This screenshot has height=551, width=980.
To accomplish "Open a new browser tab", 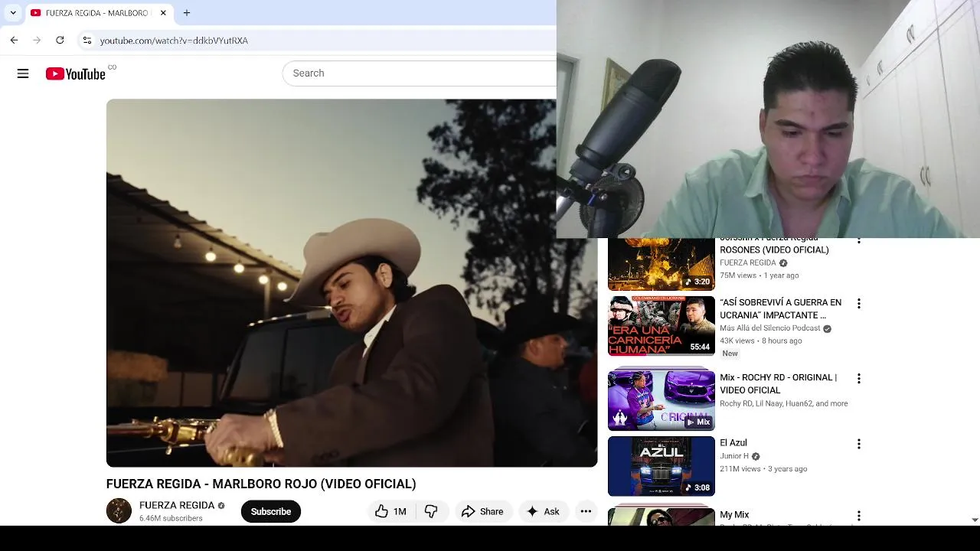I will pos(187,13).
